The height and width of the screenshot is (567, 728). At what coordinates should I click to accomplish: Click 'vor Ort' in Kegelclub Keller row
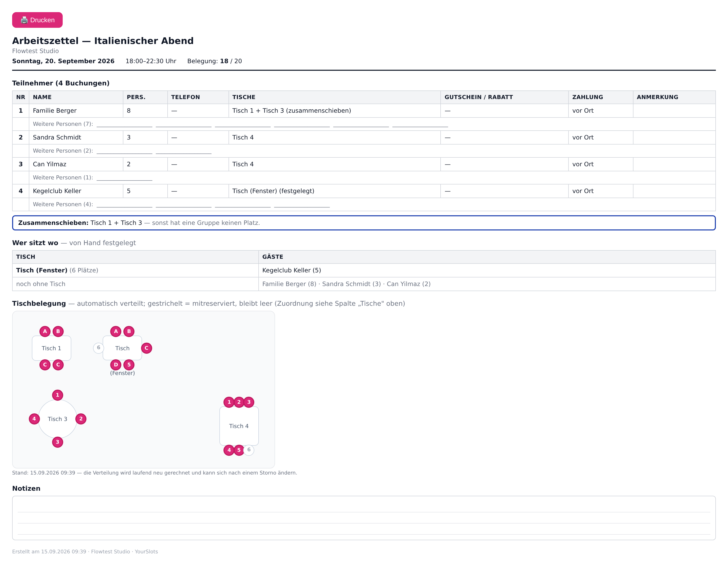click(x=583, y=191)
